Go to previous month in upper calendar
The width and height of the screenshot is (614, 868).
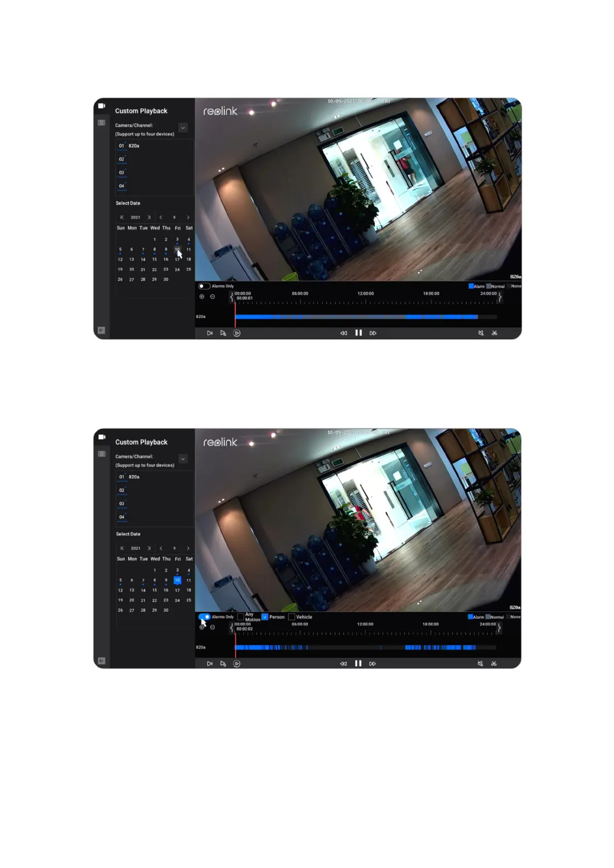pos(161,217)
